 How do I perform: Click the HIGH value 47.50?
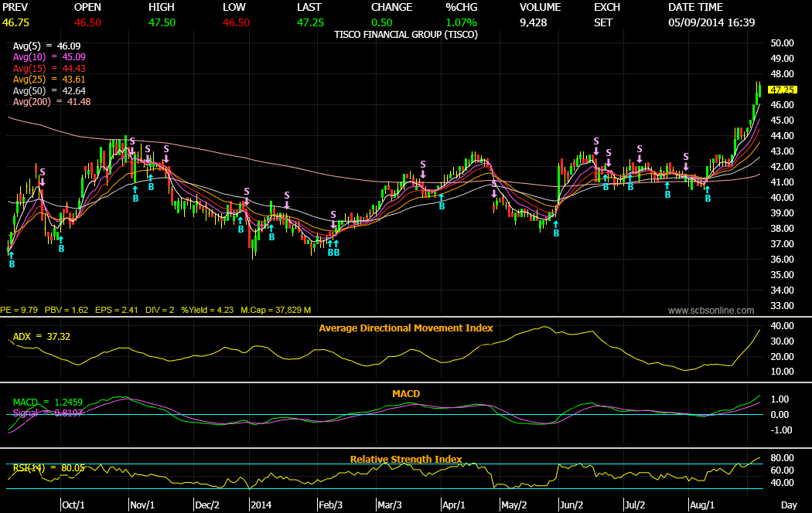(x=162, y=22)
